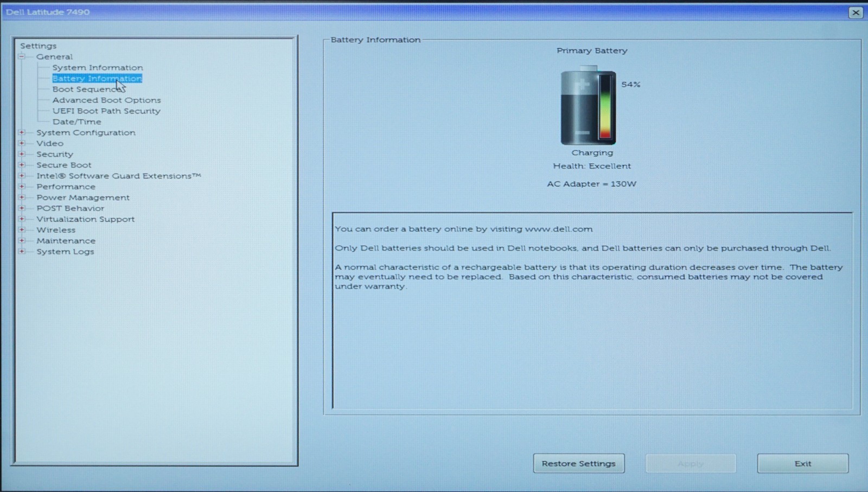This screenshot has width=868, height=492.
Task: Expand the Video settings node
Action: tap(22, 143)
